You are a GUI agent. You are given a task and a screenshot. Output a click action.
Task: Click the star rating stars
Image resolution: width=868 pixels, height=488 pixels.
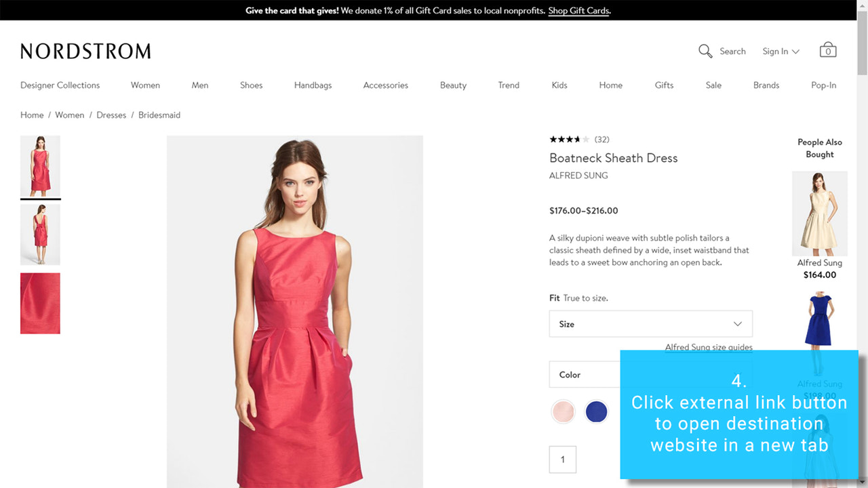pyautogui.click(x=570, y=139)
